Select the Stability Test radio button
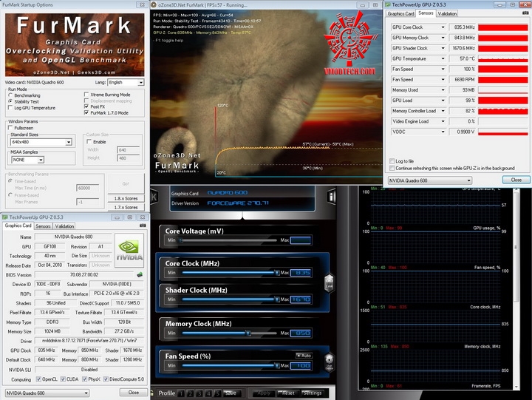 [10, 101]
